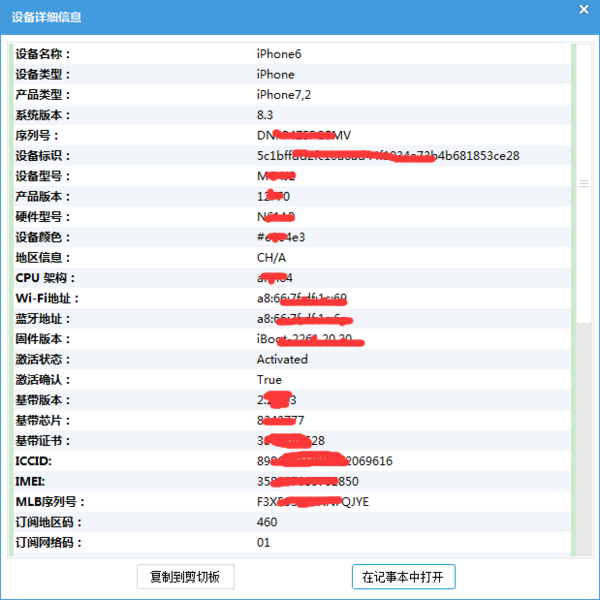The width and height of the screenshot is (600, 600).
Task: Select the iPhone7,2 product type value
Action: point(284,95)
